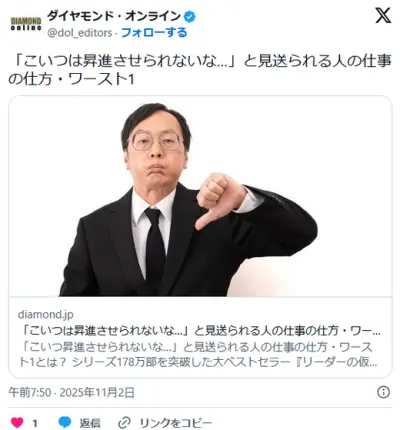Click the フォローする follow link
400x430 pixels.
(154, 33)
